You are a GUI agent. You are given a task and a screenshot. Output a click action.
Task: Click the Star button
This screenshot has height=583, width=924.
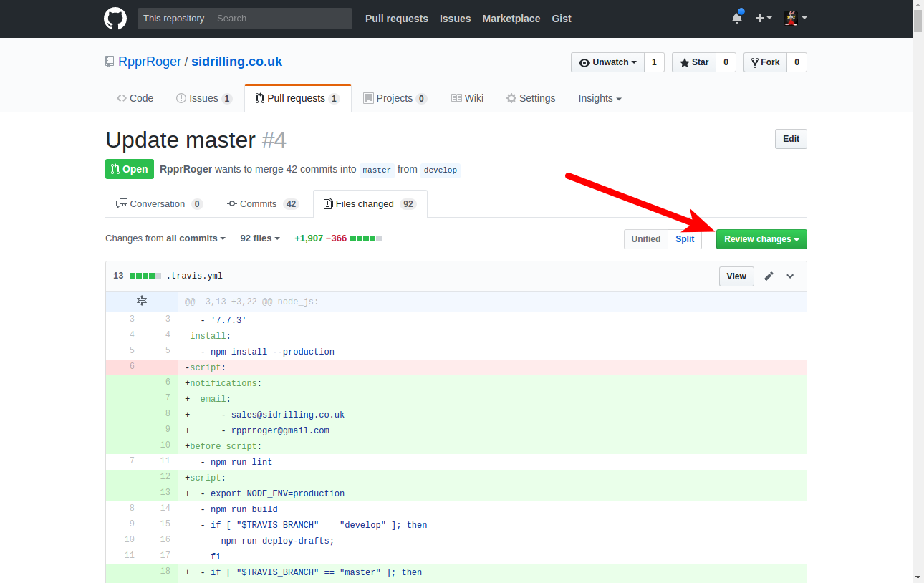694,62
